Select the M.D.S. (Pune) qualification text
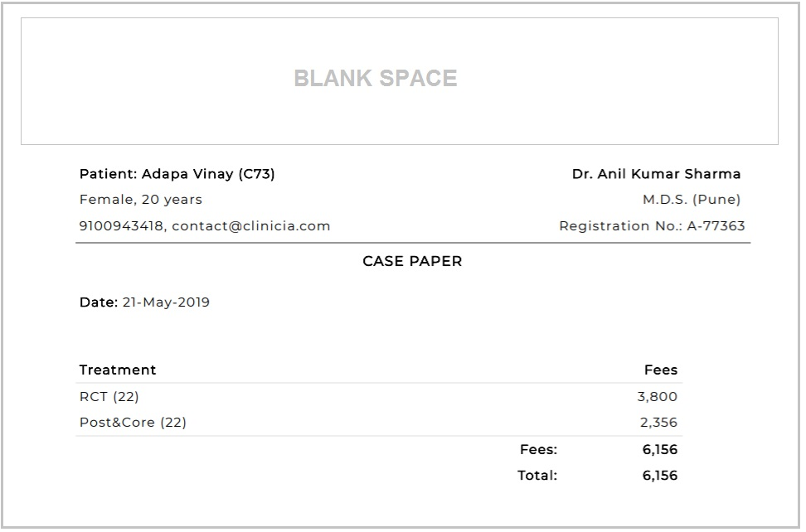Image resolution: width=806 pixels, height=532 pixels. click(692, 200)
